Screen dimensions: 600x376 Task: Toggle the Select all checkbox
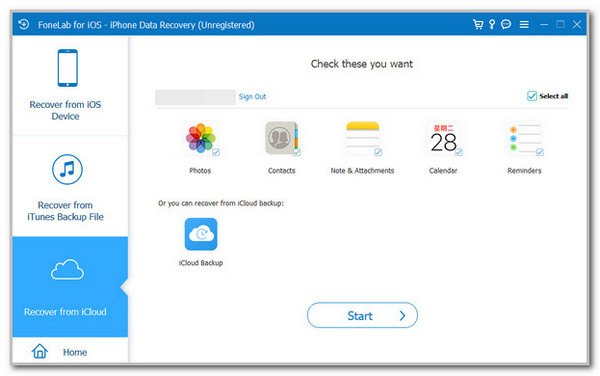tap(532, 96)
